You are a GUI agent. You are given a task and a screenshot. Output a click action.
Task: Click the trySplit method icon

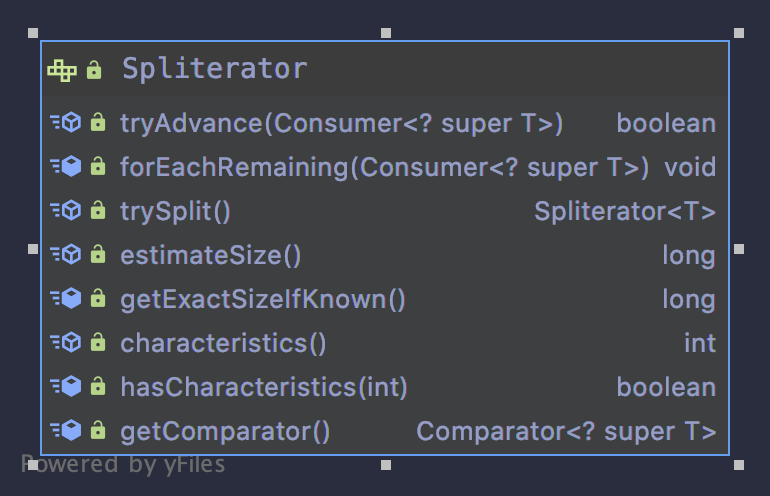click(x=66, y=212)
